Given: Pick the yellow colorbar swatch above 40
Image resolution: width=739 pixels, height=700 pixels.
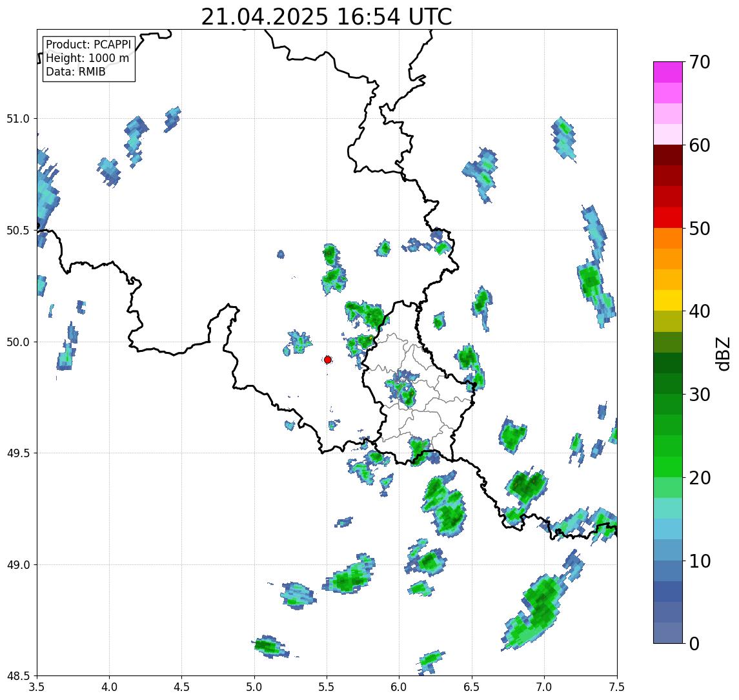Looking at the screenshot, I should click(x=668, y=300).
